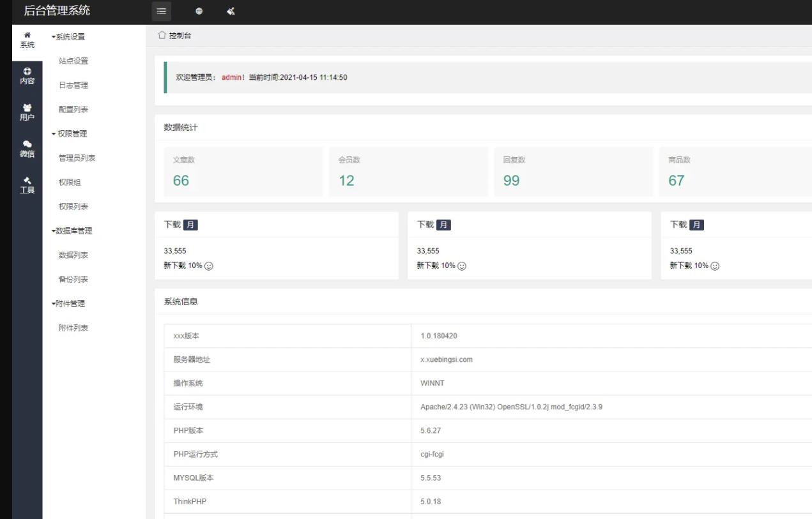812x519 pixels.
Task: Open the 系统 home icon section
Action: (x=27, y=40)
